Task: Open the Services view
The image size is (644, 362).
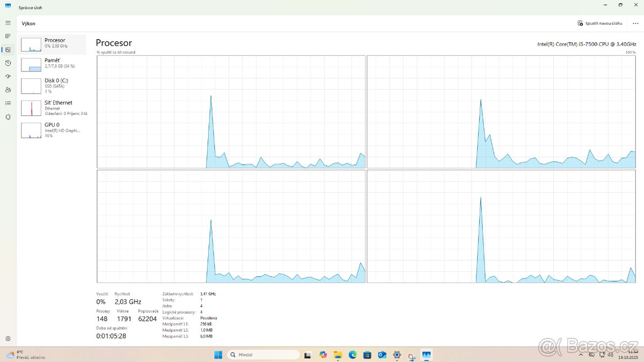Action: click(x=8, y=117)
